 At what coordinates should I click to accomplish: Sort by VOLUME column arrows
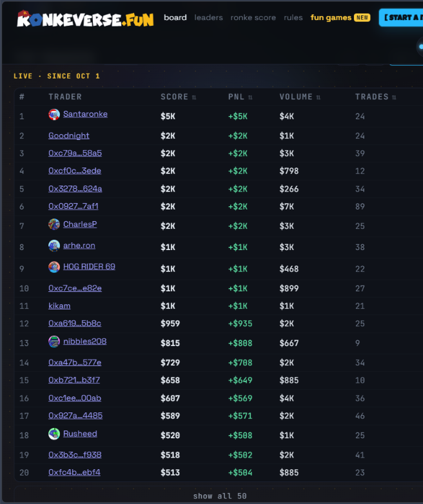coord(318,97)
